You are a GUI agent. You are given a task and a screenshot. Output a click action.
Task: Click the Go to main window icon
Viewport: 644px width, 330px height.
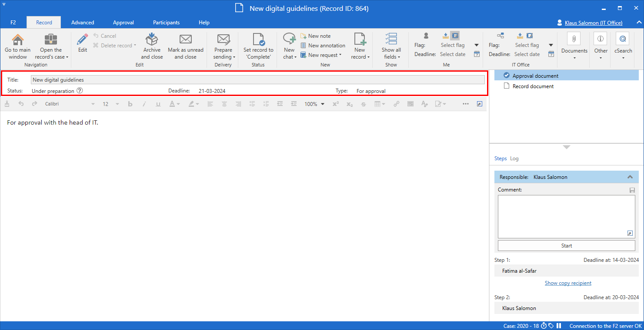pos(18,40)
